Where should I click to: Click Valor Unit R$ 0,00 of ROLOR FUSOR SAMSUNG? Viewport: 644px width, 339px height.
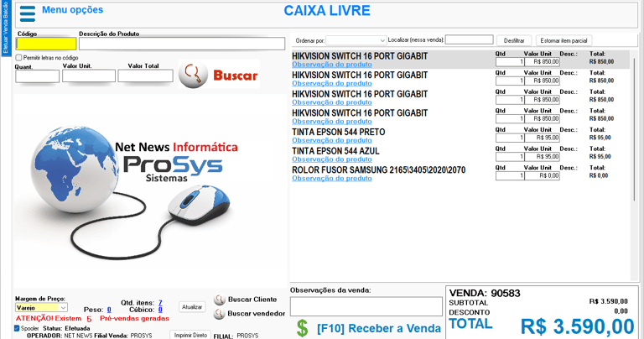pos(543,175)
